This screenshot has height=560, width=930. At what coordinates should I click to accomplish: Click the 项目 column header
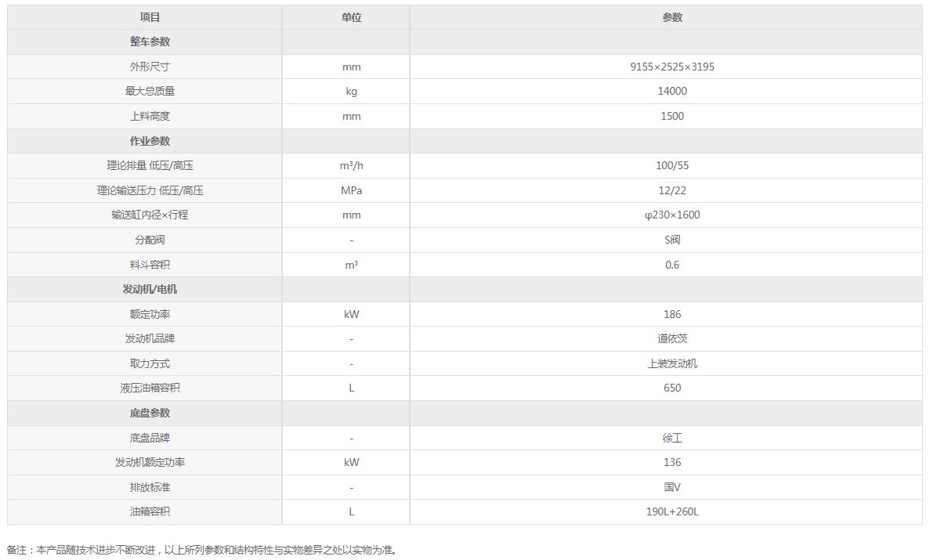click(150, 17)
